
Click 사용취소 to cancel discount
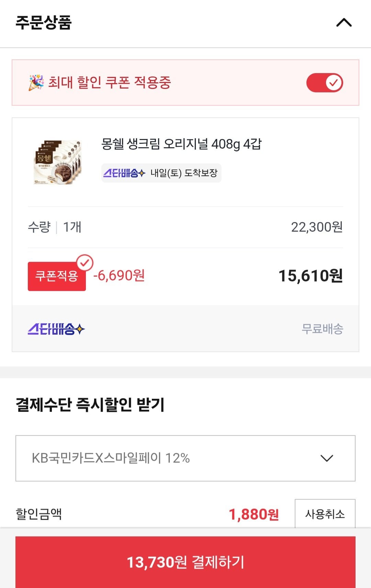tap(325, 514)
